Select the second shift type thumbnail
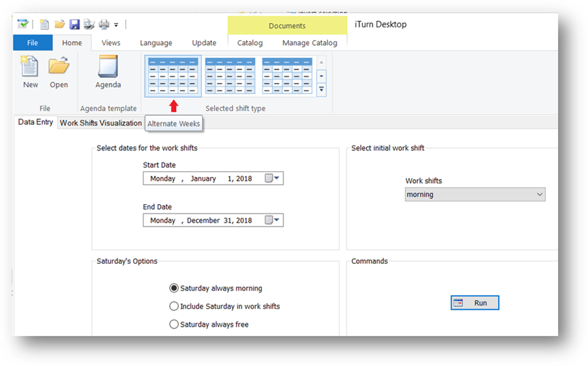Image resolution: width=588 pixels, height=366 pixels. (230, 76)
